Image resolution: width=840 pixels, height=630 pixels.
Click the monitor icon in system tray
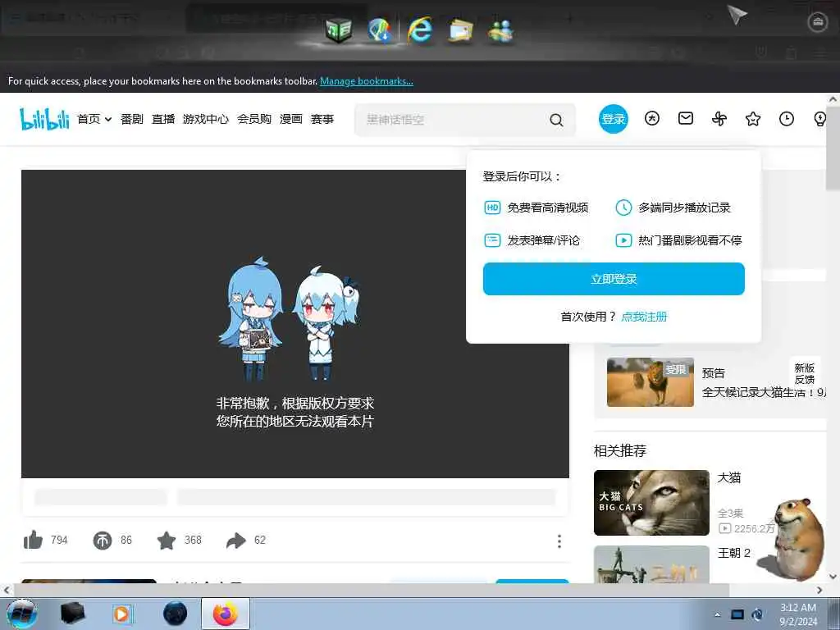pos(737,614)
